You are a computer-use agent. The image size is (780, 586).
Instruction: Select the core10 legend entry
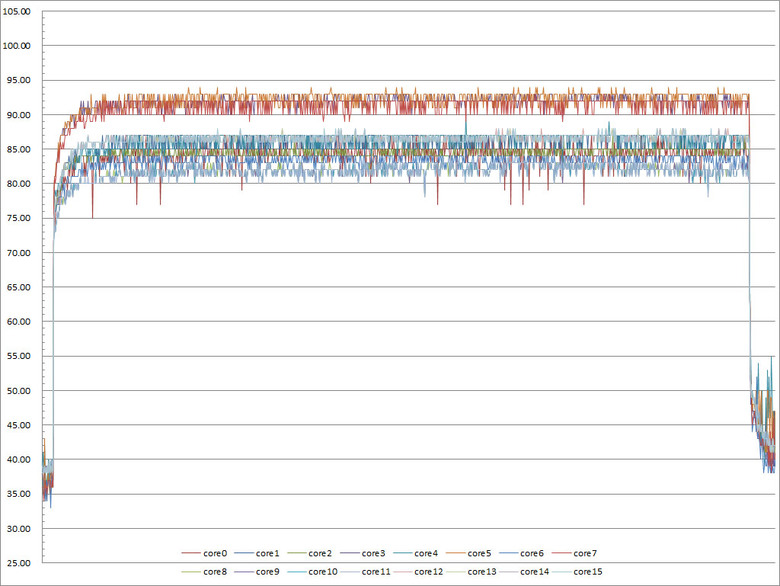coord(312,572)
